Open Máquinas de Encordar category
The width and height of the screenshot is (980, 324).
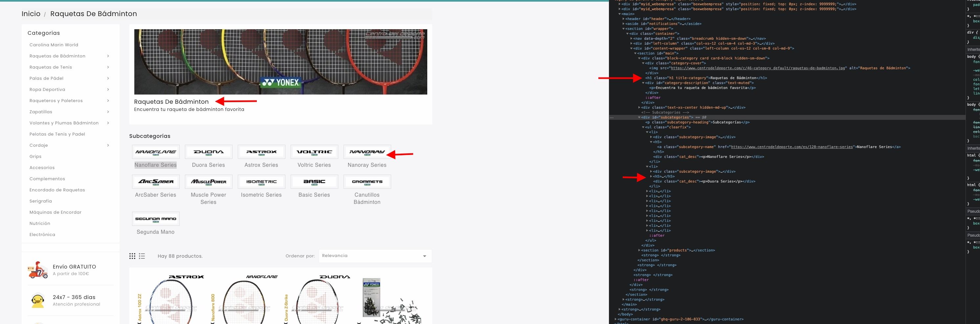click(55, 212)
